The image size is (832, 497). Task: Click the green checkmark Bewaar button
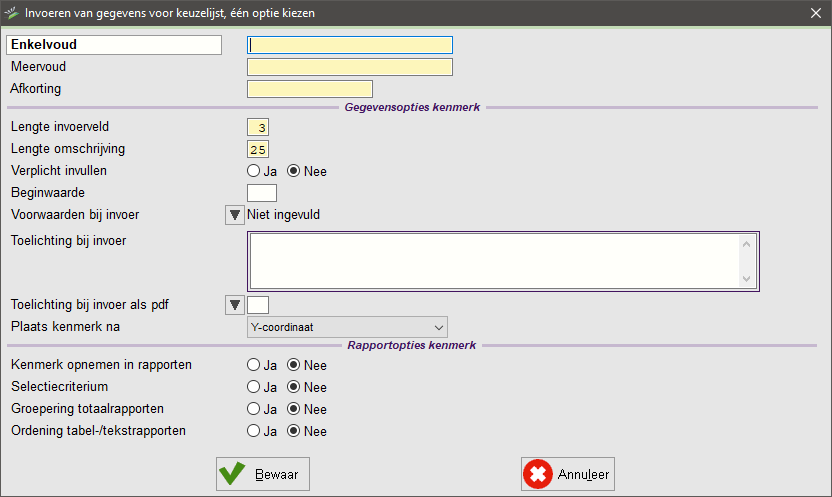(263, 473)
